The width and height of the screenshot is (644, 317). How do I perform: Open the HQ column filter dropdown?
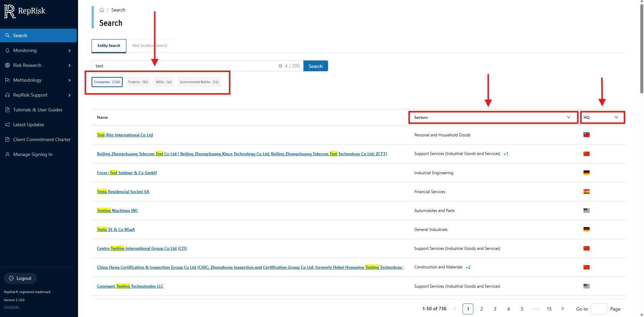pos(616,117)
